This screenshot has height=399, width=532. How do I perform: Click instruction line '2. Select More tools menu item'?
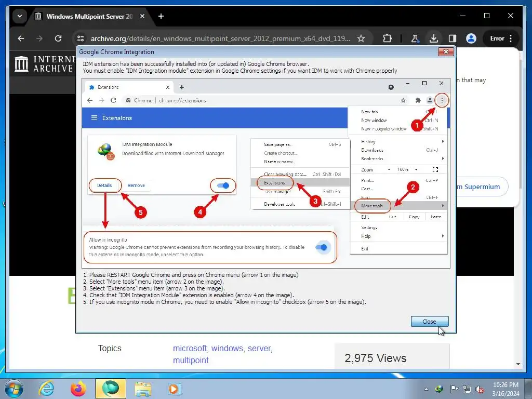point(153,282)
